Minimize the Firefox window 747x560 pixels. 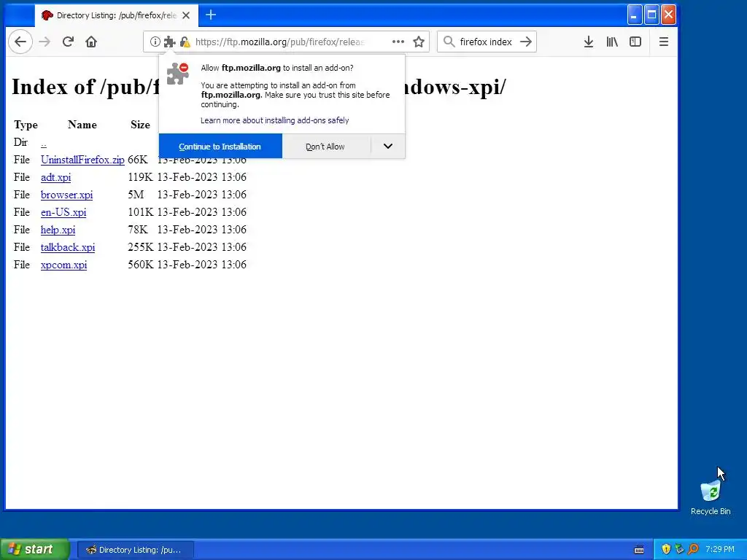click(x=634, y=15)
